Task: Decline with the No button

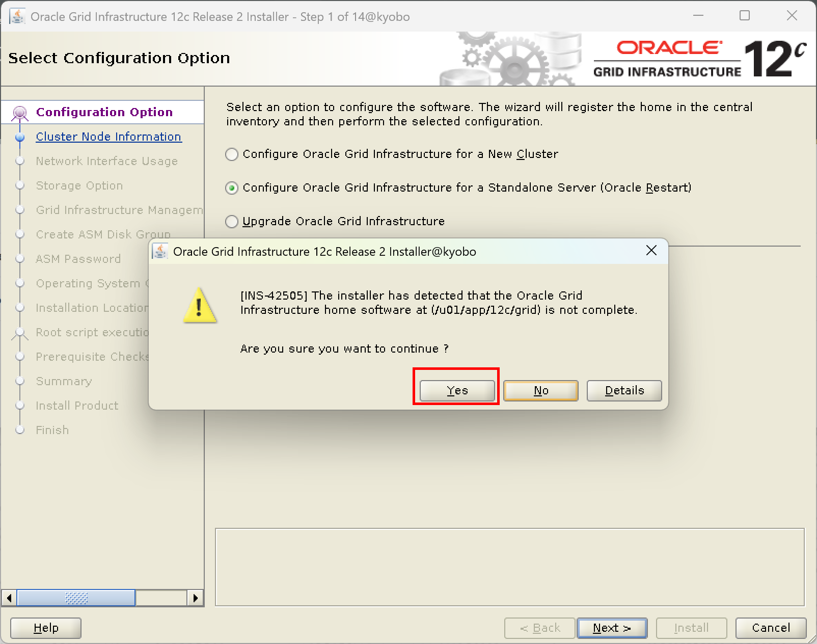Action: [540, 391]
